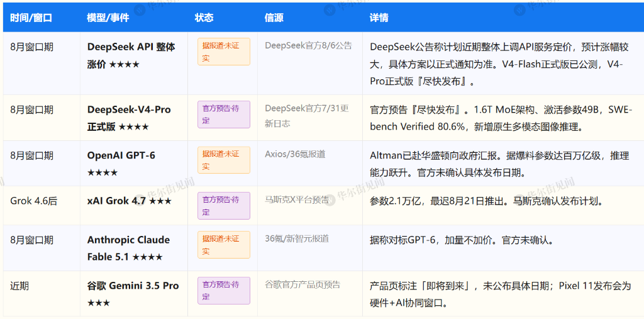This screenshot has height=319, width=644.
Task: Click source text 马斯克X平台预告
Action: 297,200
